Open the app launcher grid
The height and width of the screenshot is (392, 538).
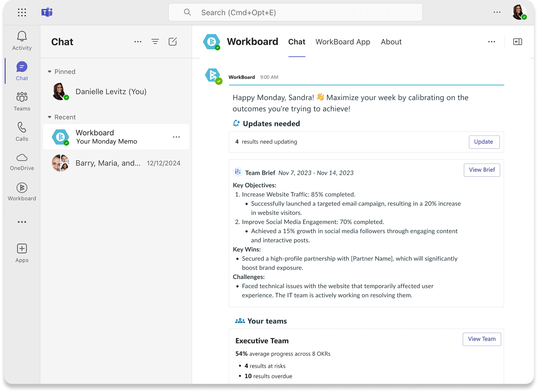coord(22,13)
